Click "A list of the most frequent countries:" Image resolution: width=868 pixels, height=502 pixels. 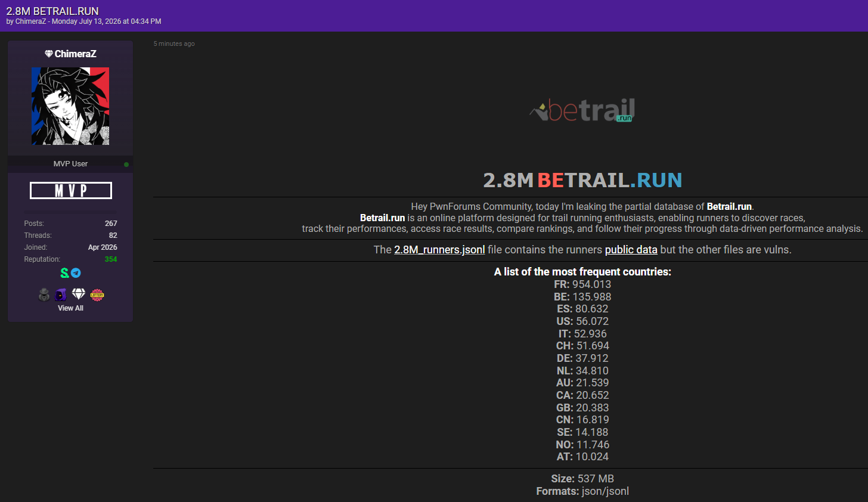click(x=582, y=272)
